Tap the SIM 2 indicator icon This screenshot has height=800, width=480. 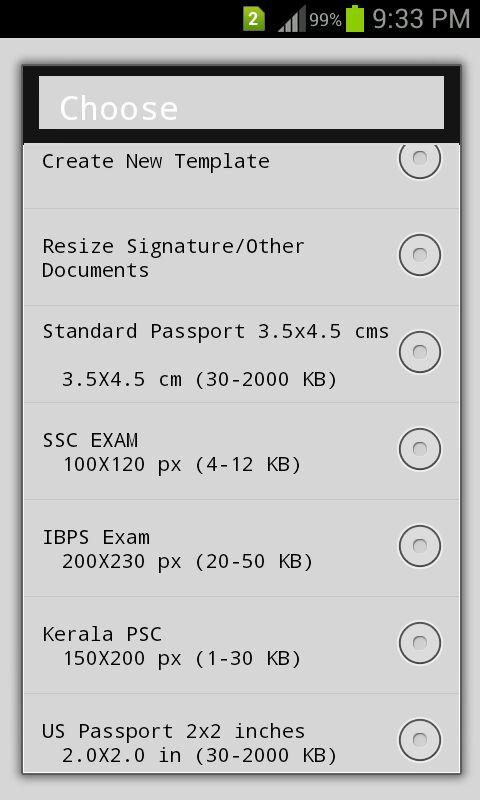[x=254, y=19]
